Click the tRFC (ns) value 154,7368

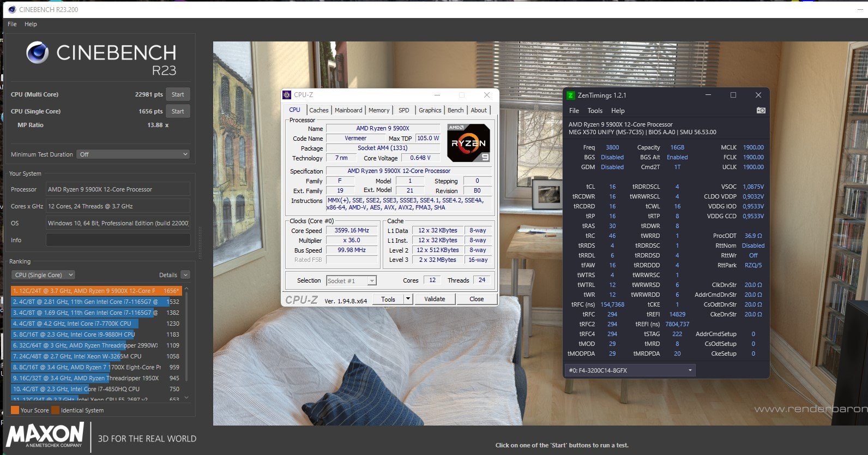tap(612, 304)
